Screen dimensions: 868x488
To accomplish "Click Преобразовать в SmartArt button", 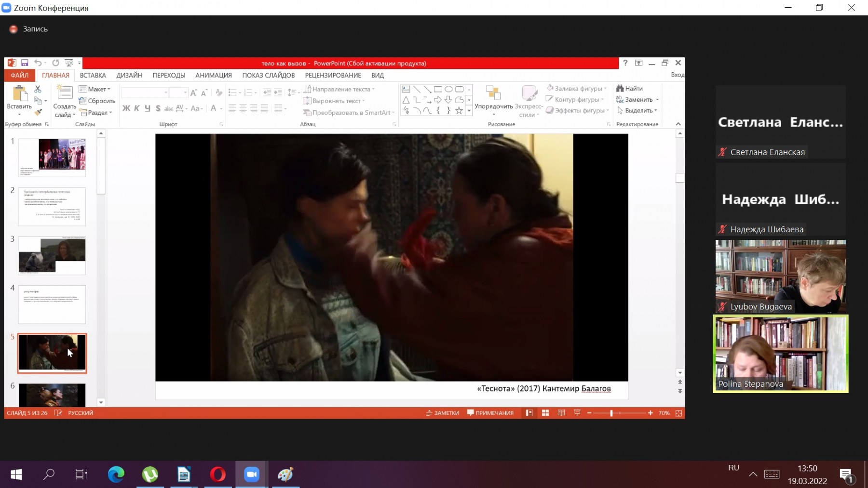I will (349, 112).
